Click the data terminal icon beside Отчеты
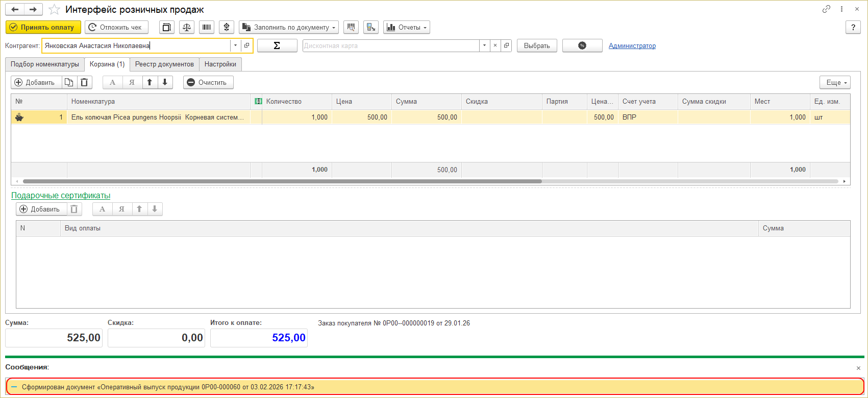The width and height of the screenshot is (868, 398). [x=371, y=27]
